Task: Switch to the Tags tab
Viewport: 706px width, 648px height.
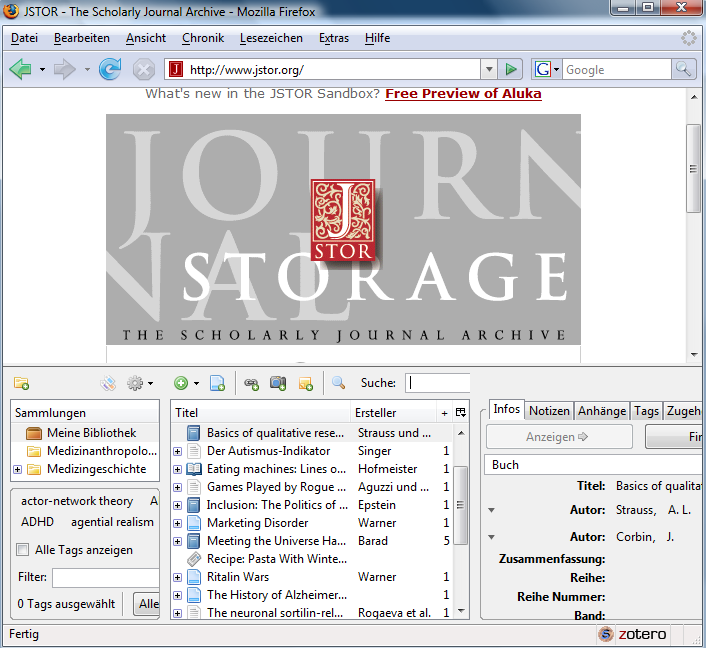Action: point(647,411)
